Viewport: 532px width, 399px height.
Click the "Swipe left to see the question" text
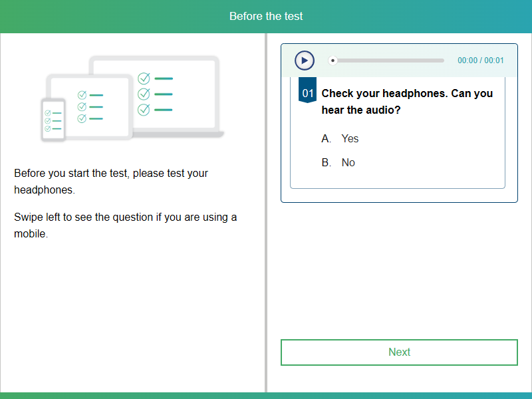coord(125,225)
